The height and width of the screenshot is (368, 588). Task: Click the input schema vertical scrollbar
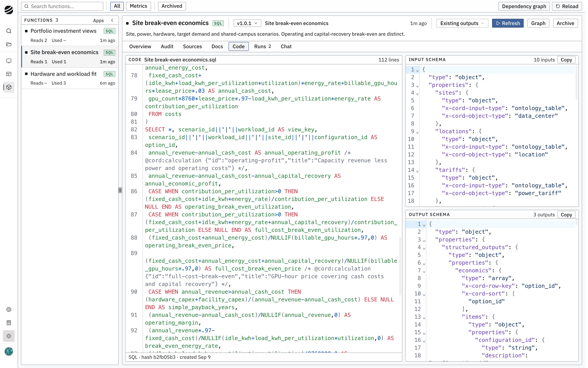click(x=577, y=82)
